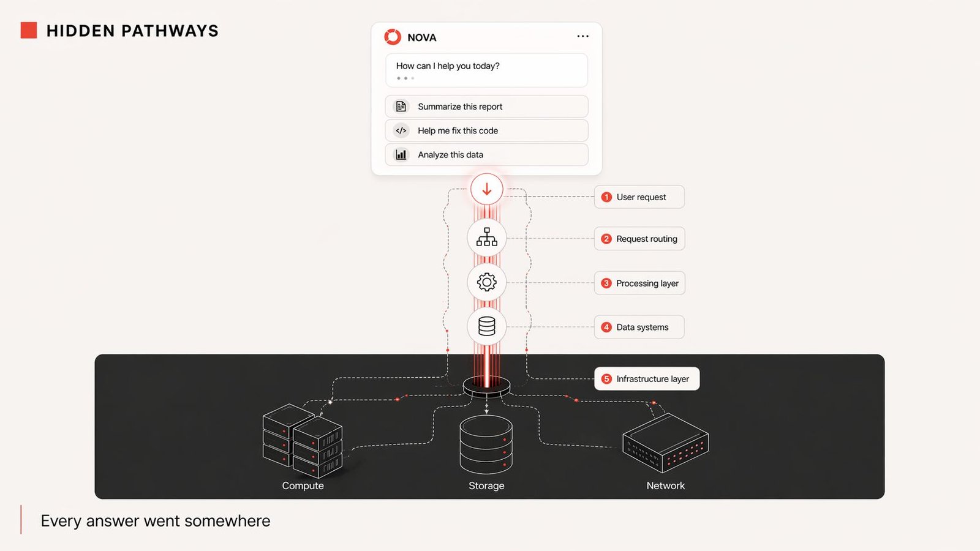Select the 'Data systems' step label
The image size is (980, 551).
tap(639, 328)
